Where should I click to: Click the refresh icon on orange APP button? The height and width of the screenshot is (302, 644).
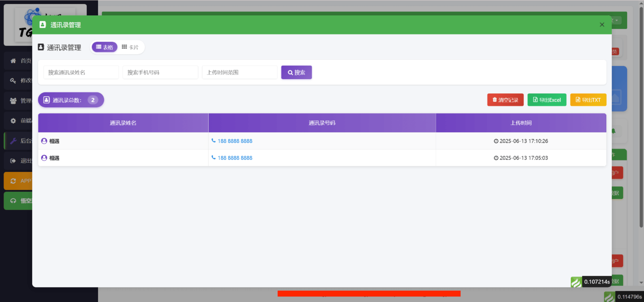(x=13, y=181)
